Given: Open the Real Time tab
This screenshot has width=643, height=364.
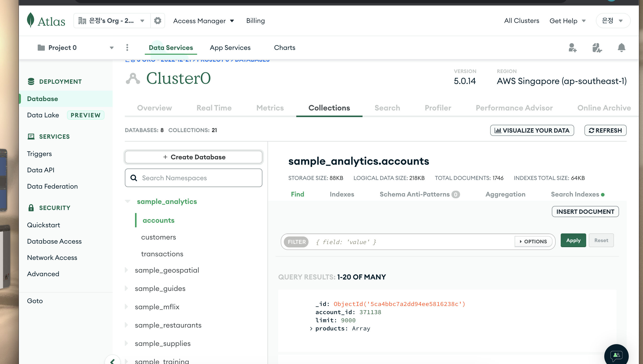Looking at the screenshot, I should [214, 108].
